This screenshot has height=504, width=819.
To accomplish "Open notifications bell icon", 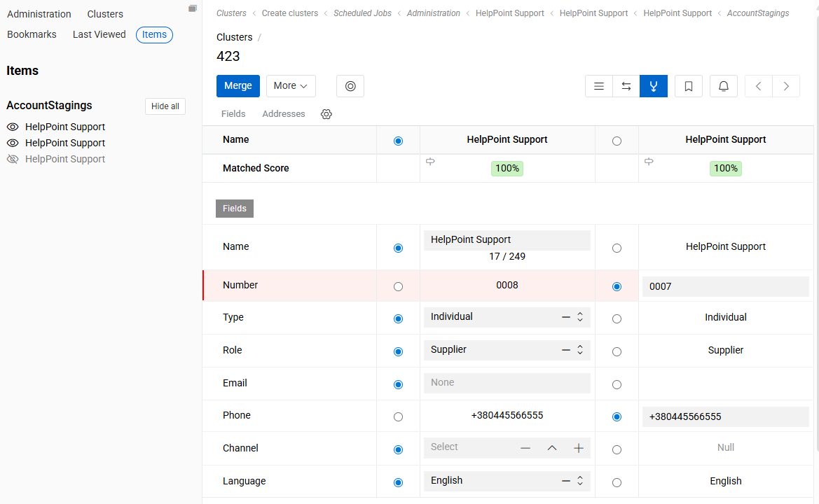I will [x=724, y=86].
